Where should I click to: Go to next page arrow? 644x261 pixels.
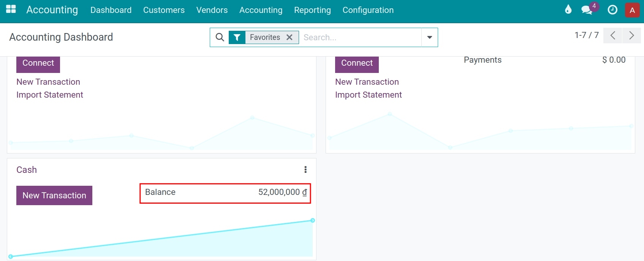(631, 36)
